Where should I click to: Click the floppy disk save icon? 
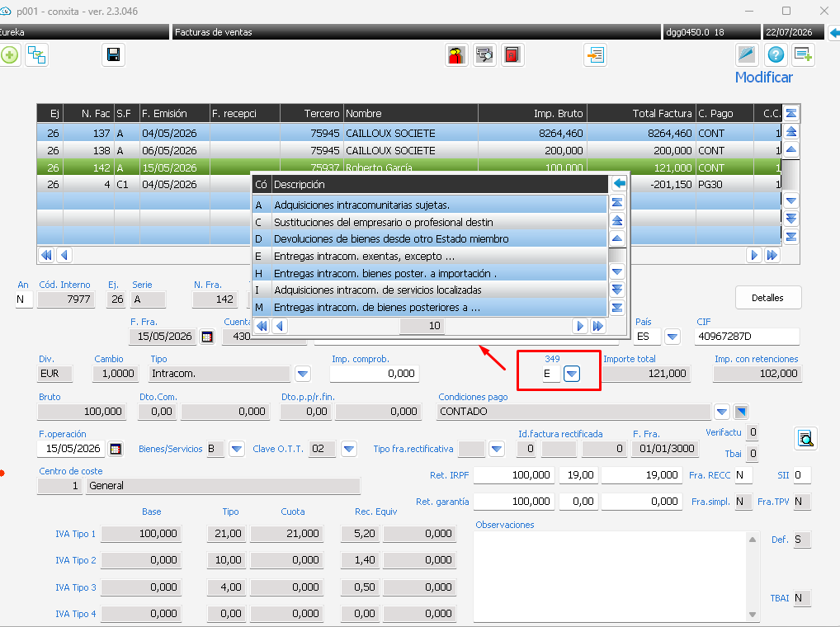pyautogui.click(x=114, y=55)
